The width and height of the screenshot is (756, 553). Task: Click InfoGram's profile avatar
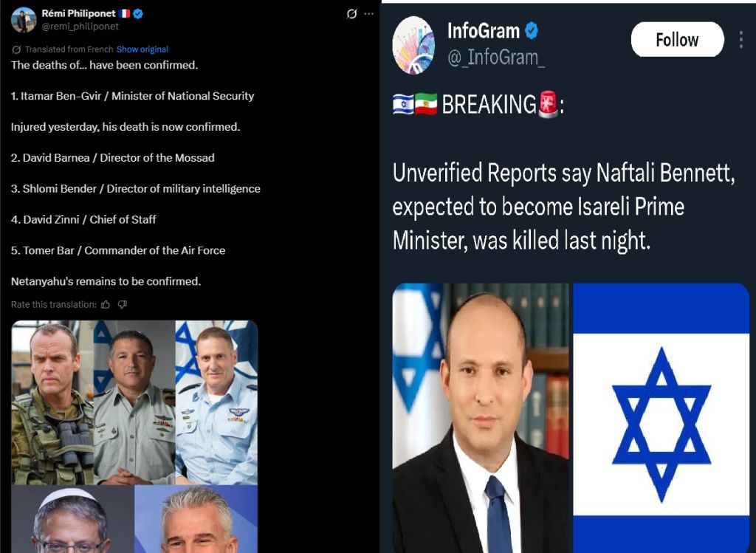413,45
